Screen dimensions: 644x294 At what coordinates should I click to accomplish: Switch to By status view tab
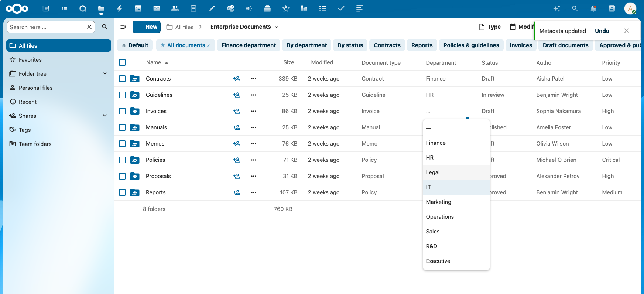click(x=350, y=45)
